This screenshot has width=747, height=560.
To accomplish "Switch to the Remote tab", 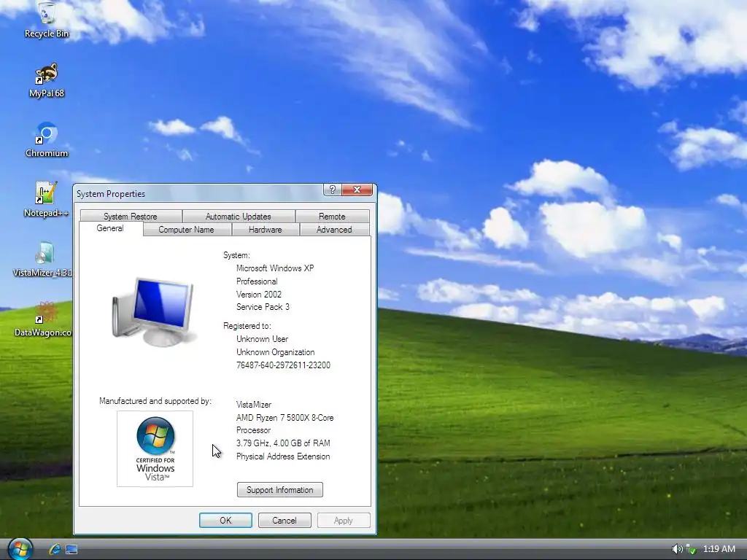I will point(332,216).
